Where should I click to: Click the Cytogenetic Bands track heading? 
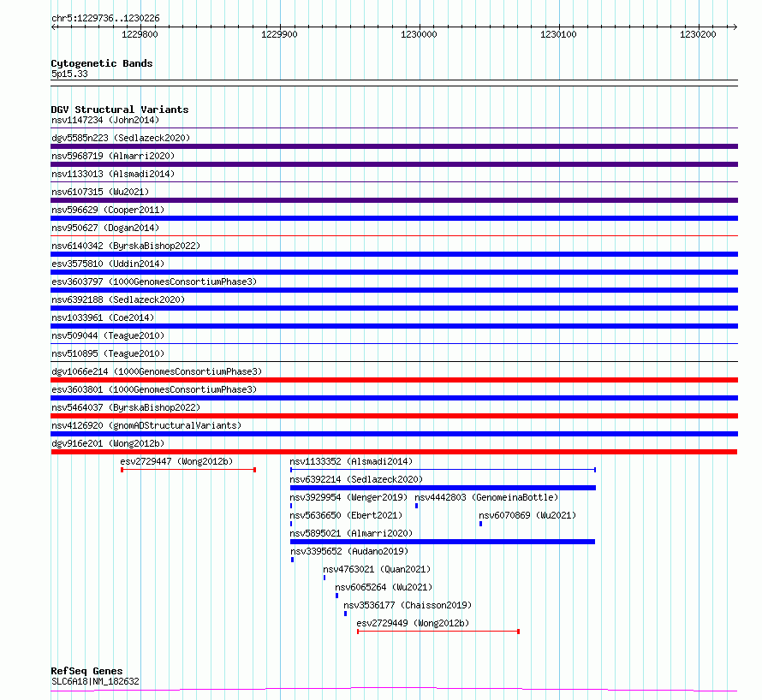102,63
